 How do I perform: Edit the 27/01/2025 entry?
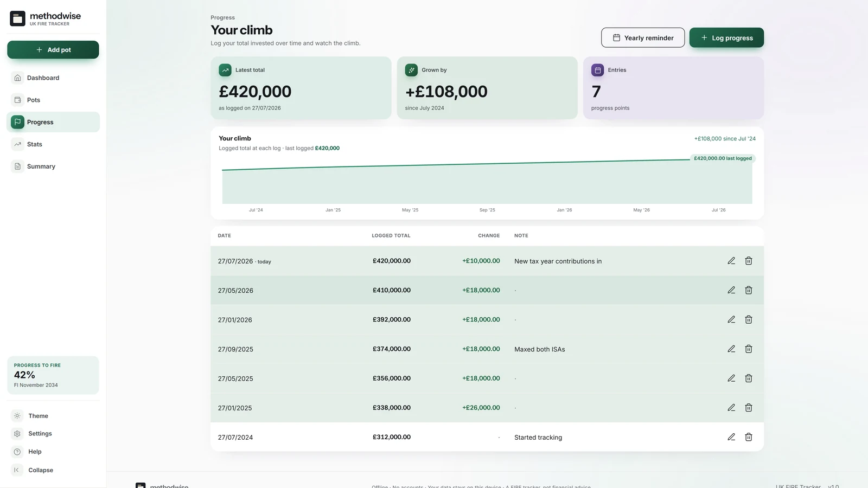click(x=731, y=407)
